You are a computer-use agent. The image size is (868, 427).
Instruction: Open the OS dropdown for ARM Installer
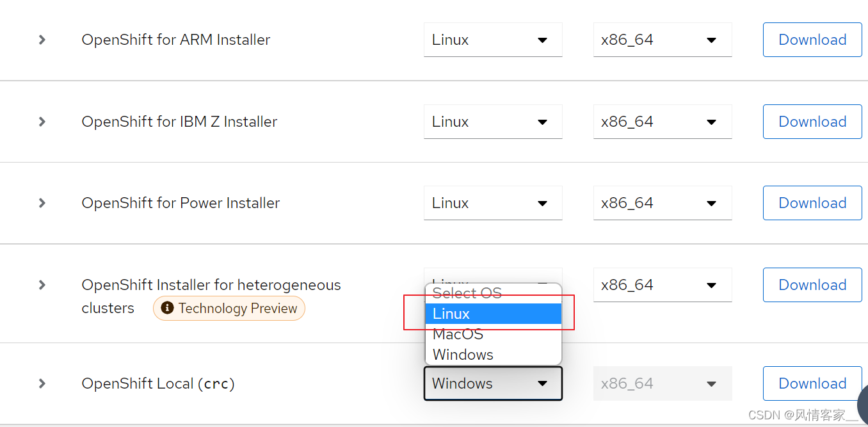493,40
